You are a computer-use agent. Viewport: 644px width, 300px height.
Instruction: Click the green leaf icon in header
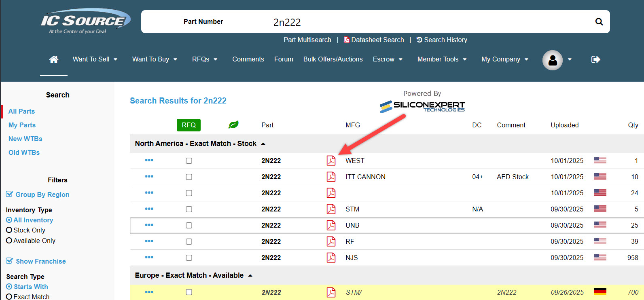point(233,125)
